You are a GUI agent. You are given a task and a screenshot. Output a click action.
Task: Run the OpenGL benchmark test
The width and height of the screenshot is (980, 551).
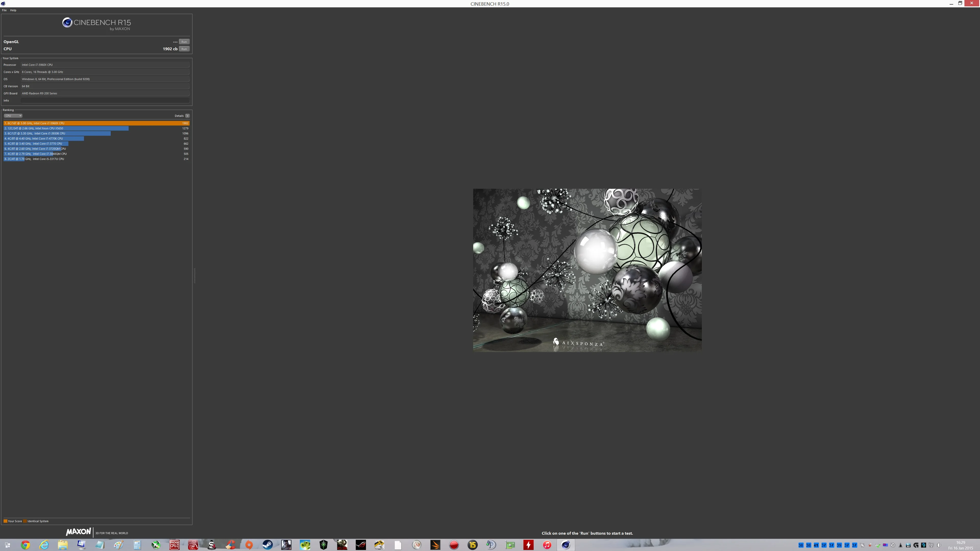tap(184, 42)
